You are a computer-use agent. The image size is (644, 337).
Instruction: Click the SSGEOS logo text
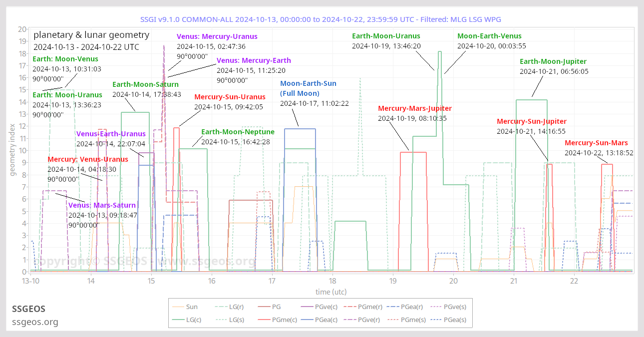tap(28, 309)
